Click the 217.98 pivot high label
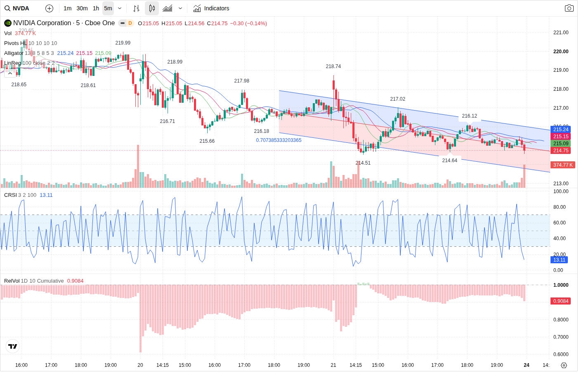This screenshot has height=392, width=586. tap(242, 81)
